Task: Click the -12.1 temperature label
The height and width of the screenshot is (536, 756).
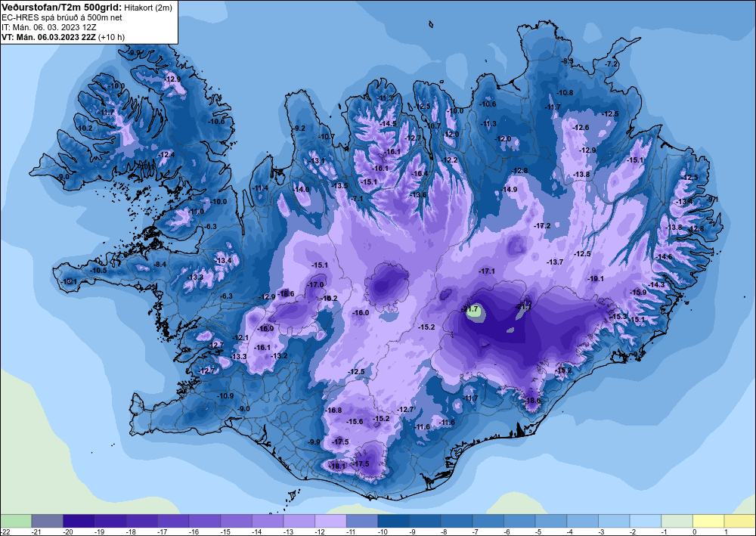Action: pyautogui.click(x=240, y=338)
